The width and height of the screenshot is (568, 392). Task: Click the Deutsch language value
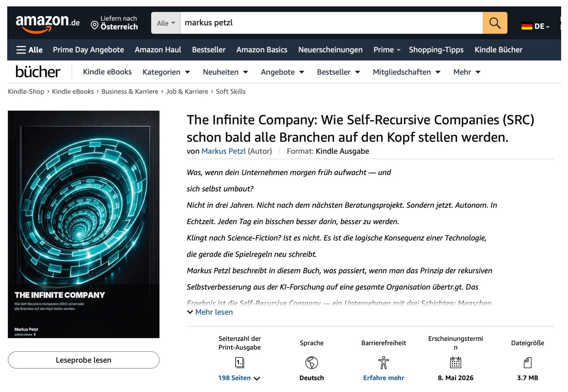point(311,378)
